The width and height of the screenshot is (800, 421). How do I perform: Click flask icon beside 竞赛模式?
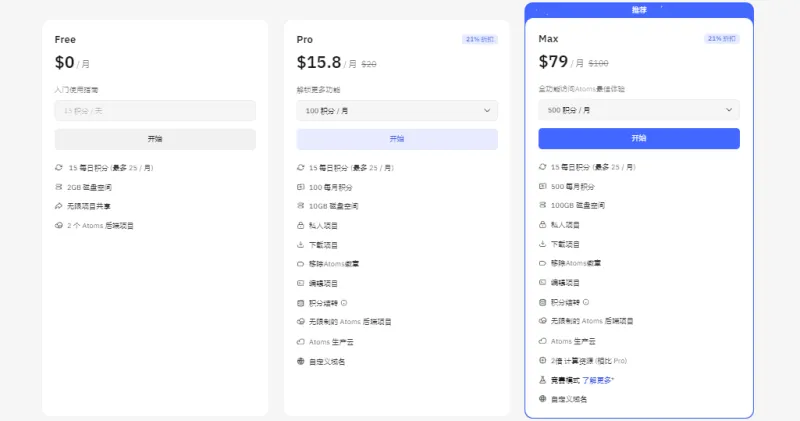[542, 380]
